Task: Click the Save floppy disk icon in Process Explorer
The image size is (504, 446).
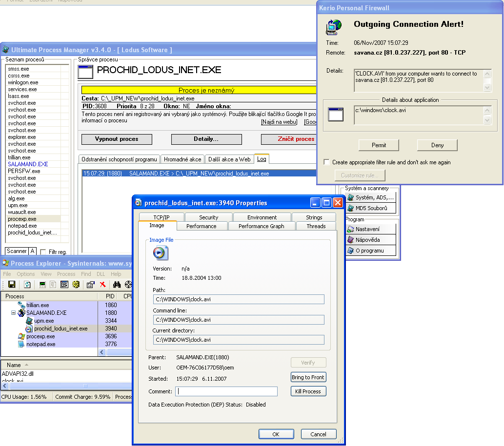Action: [12, 285]
